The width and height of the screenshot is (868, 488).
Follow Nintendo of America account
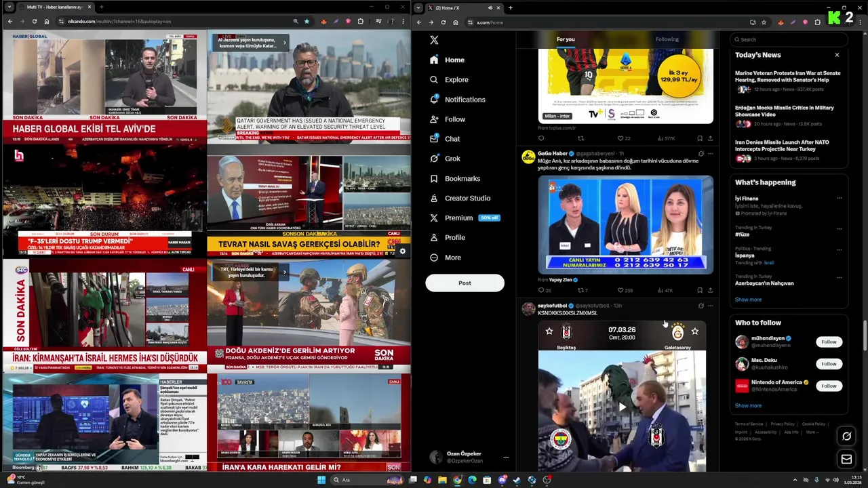pos(829,386)
